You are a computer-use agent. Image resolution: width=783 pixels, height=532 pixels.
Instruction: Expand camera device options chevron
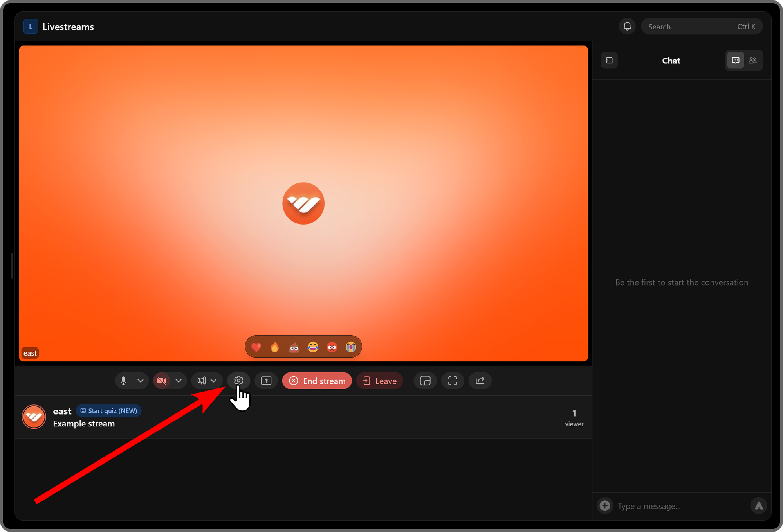coord(179,381)
